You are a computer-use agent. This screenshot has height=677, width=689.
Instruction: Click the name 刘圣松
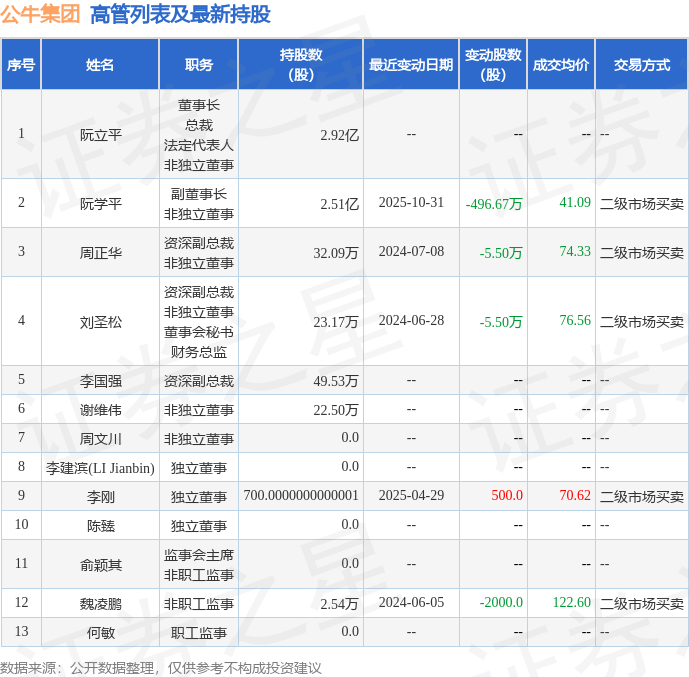pyautogui.click(x=101, y=322)
